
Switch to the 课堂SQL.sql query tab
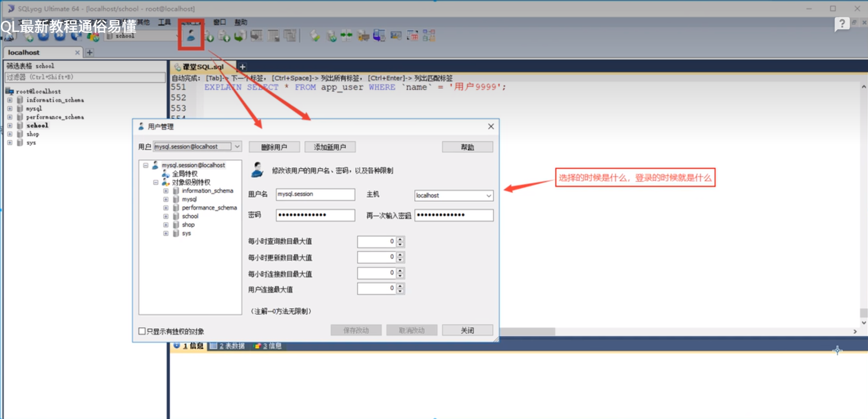click(x=203, y=66)
